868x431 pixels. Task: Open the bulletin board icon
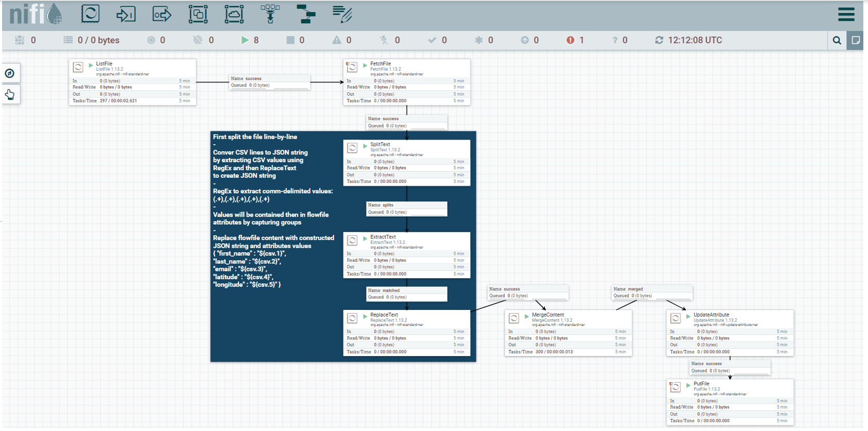point(855,40)
